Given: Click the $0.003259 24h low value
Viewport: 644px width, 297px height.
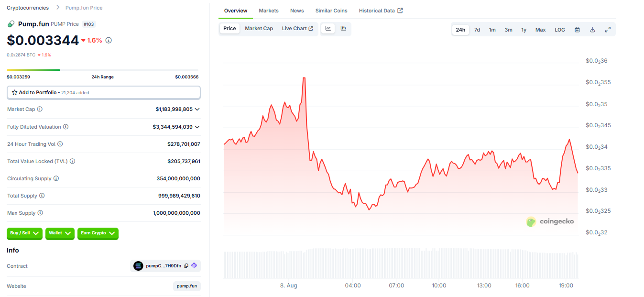Looking at the screenshot, I should [x=18, y=77].
